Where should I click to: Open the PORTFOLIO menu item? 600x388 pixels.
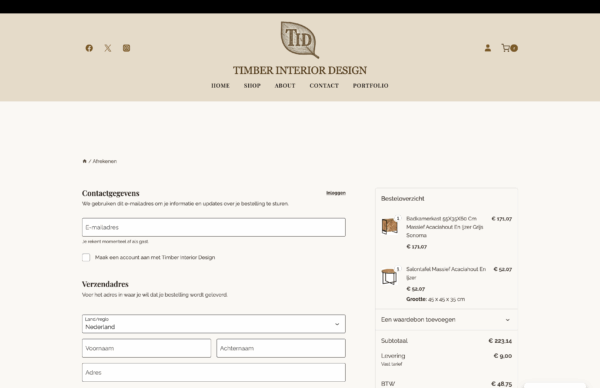pos(370,86)
